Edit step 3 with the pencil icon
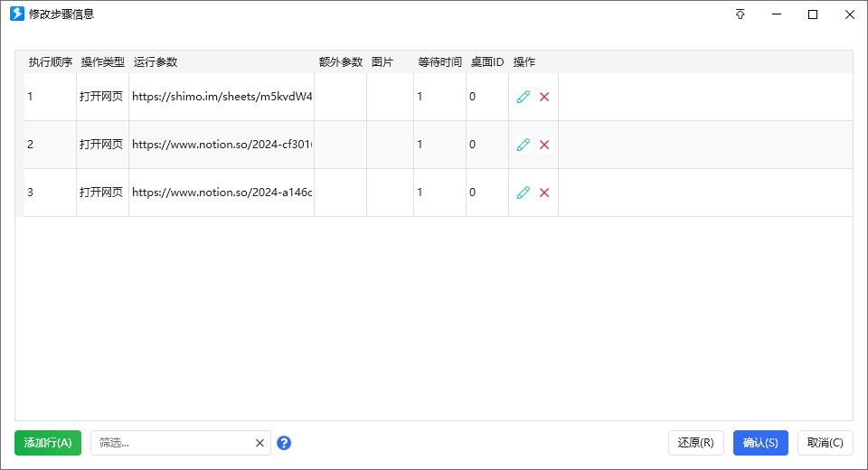Viewport: 868px width, 470px height. pos(524,193)
